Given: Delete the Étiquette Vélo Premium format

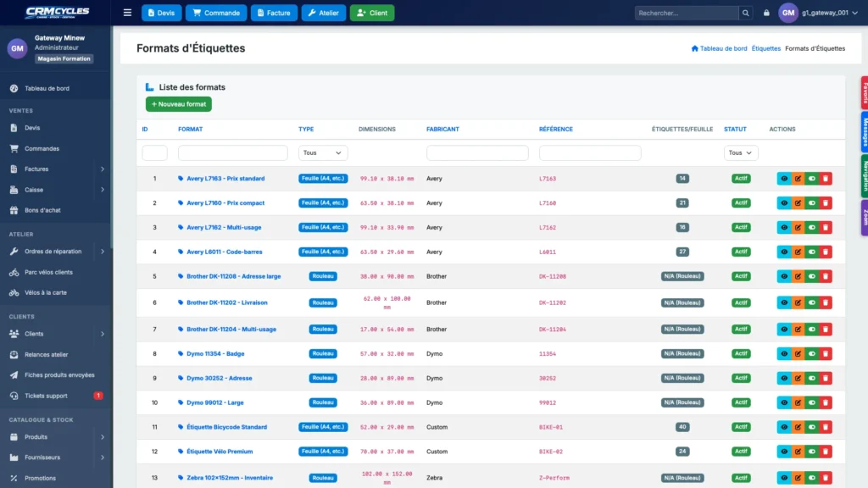Looking at the screenshot, I should [826, 452].
